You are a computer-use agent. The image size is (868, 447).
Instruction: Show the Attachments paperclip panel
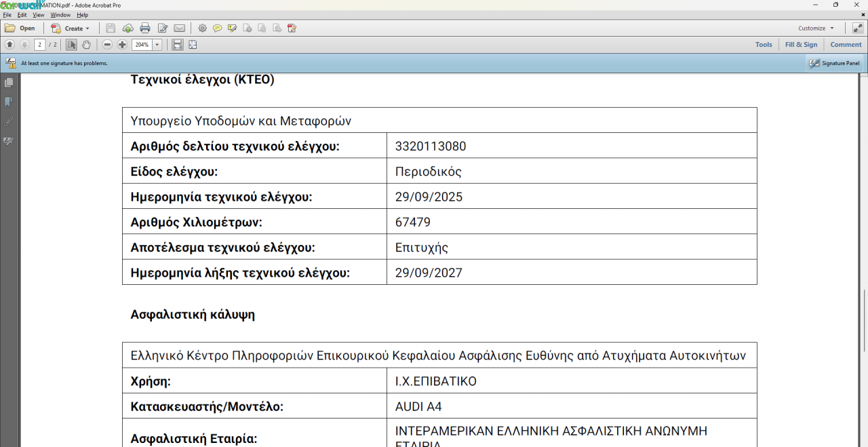coord(9,121)
